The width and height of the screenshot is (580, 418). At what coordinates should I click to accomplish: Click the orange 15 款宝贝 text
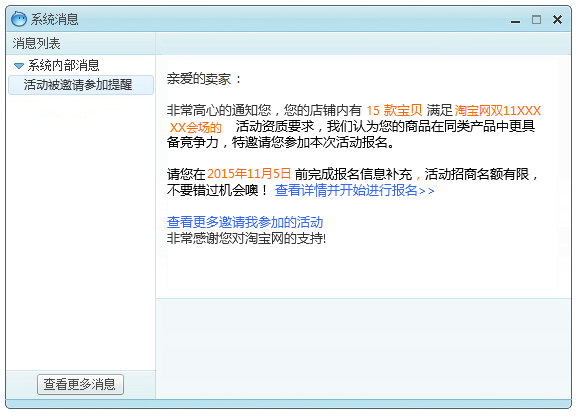point(394,110)
